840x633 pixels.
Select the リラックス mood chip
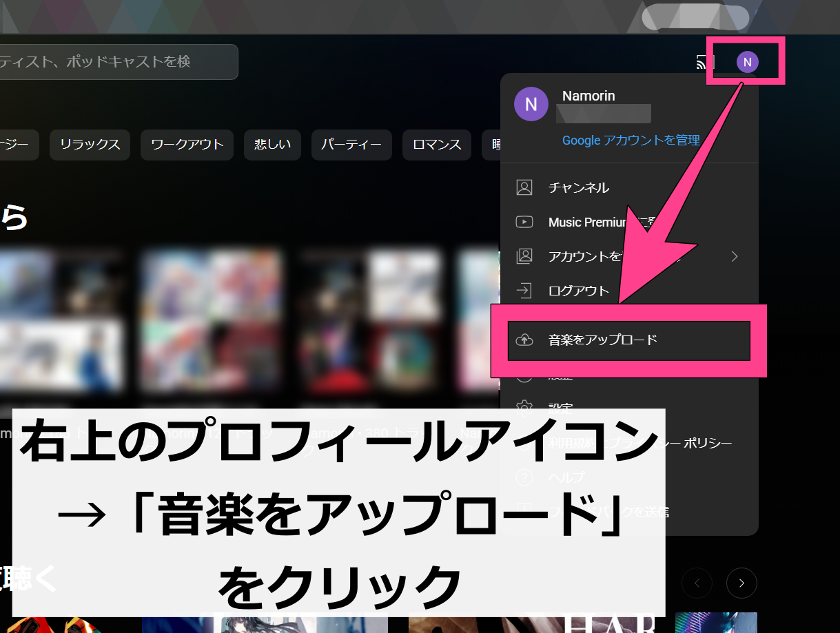click(x=90, y=145)
